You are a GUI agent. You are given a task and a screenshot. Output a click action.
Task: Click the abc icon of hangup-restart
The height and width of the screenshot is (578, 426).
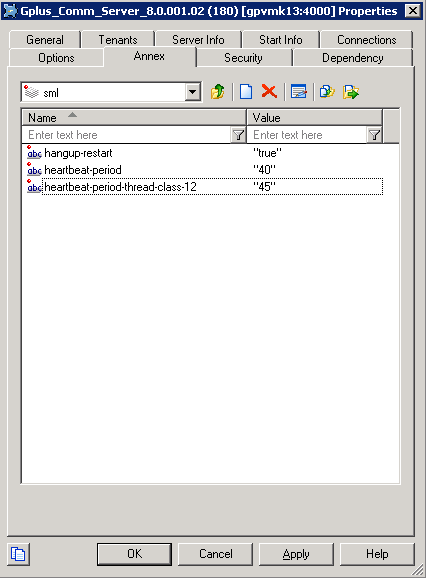[34, 153]
